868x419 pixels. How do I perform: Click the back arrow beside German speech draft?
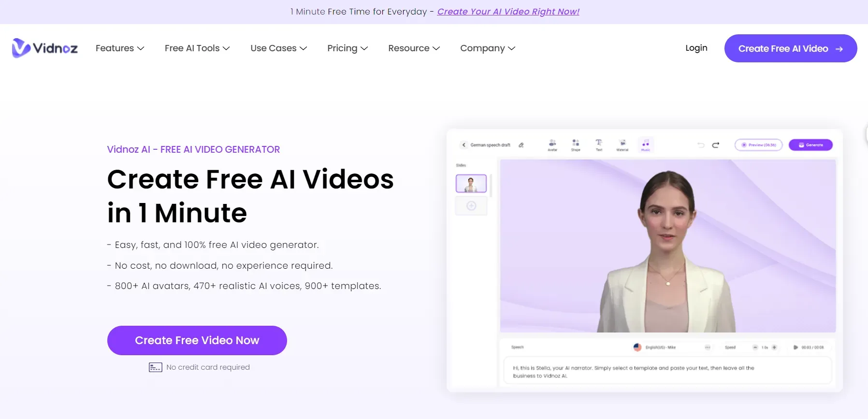coord(464,145)
